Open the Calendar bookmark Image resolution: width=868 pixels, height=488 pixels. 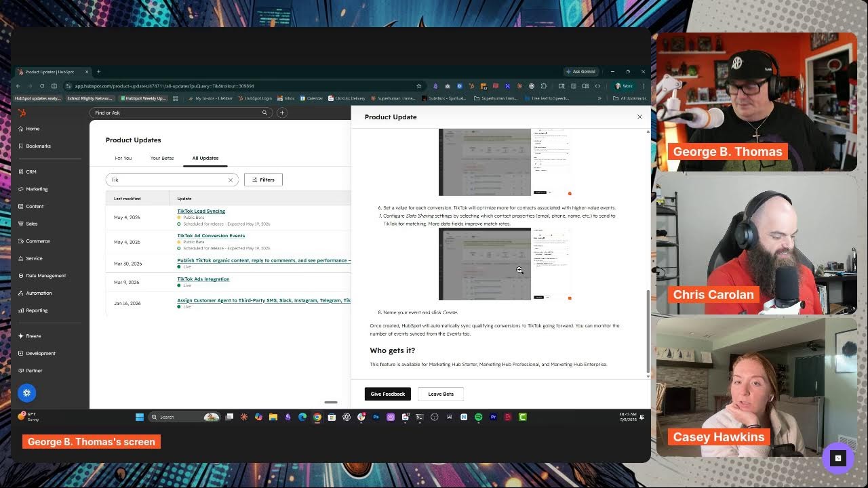pos(311,98)
